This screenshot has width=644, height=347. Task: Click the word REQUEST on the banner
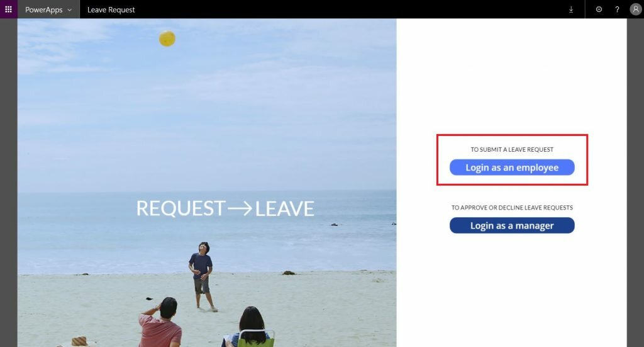pos(180,208)
